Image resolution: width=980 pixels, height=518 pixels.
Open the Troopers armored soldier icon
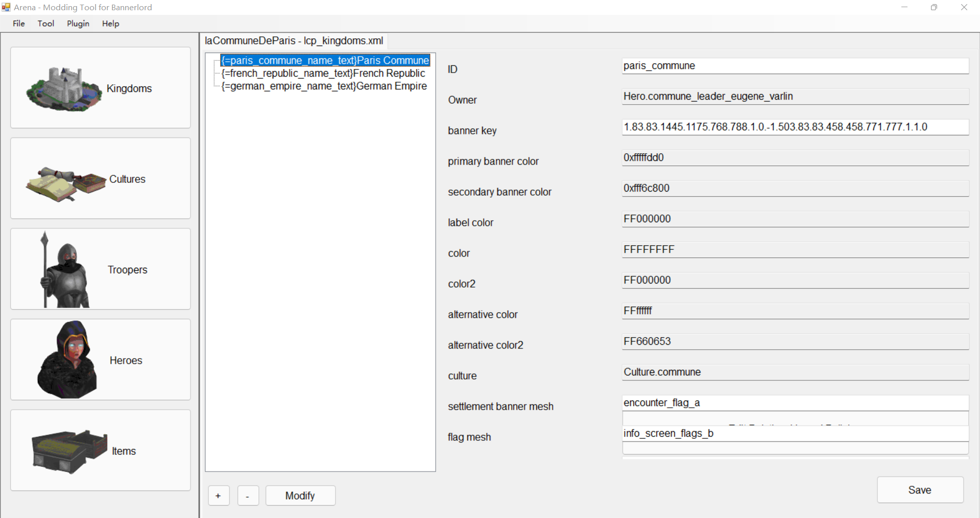click(x=64, y=269)
